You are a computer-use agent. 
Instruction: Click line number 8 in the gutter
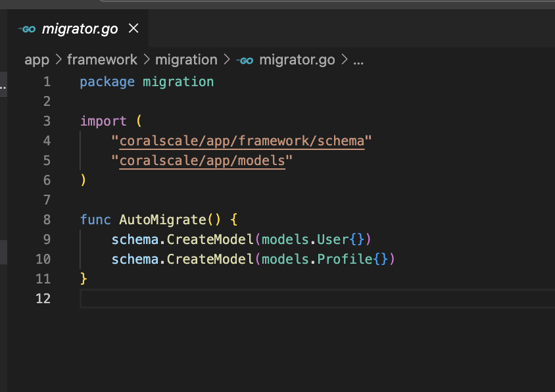pyautogui.click(x=47, y=220)
